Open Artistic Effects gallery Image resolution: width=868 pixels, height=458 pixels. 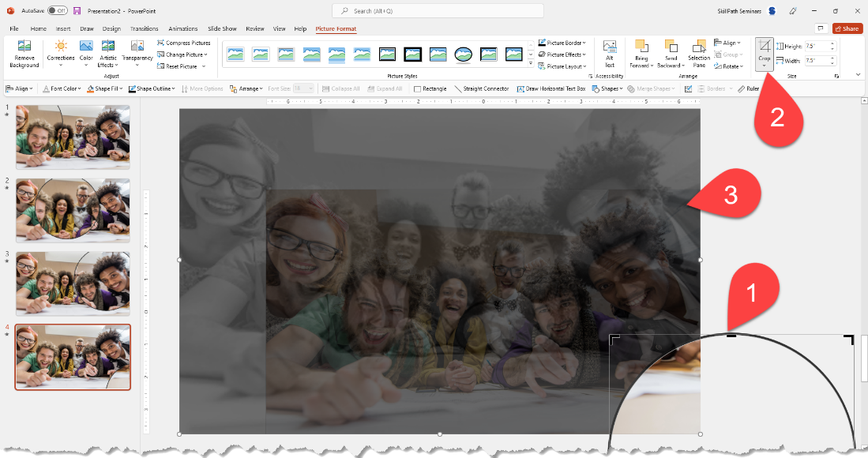point(108,54)
